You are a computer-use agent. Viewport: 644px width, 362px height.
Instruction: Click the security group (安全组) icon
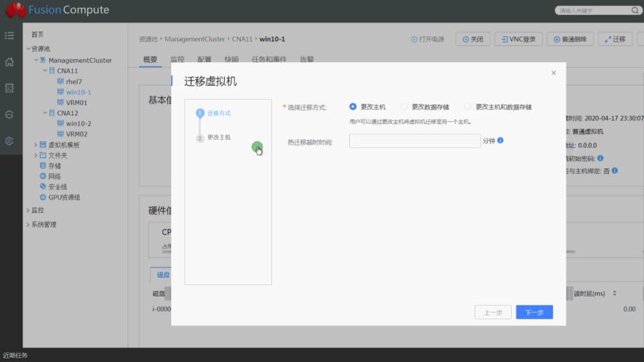(x=43, y=187)
